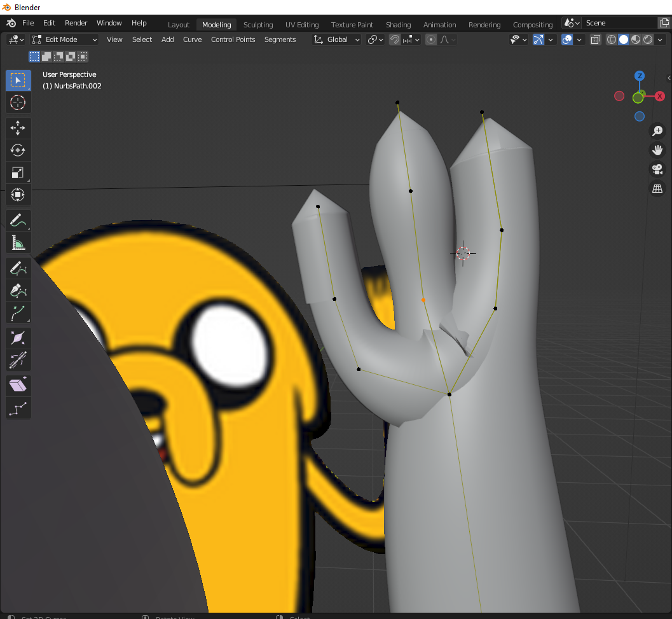
Task: Open the Control Points menu
Action: [x=233, y=39]
